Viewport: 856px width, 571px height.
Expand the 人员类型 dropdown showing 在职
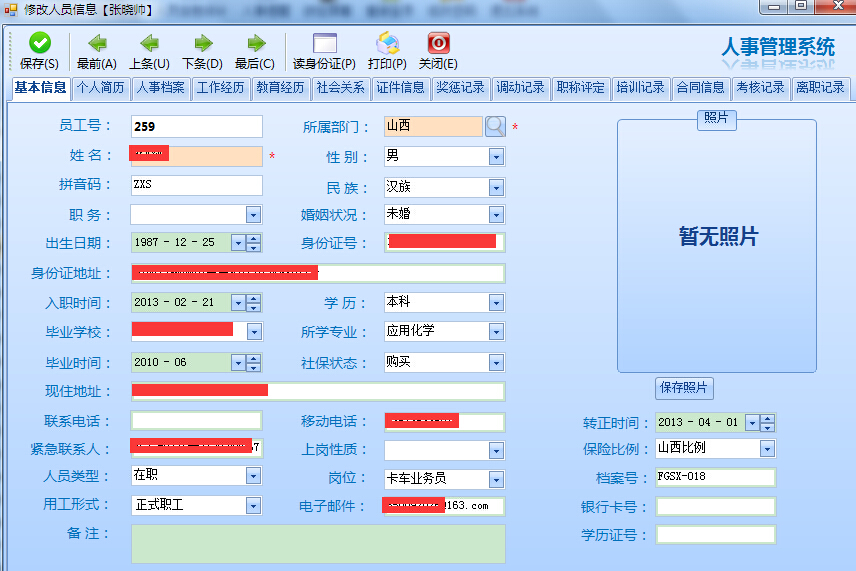pyautogui.click(x=253, y=475)
